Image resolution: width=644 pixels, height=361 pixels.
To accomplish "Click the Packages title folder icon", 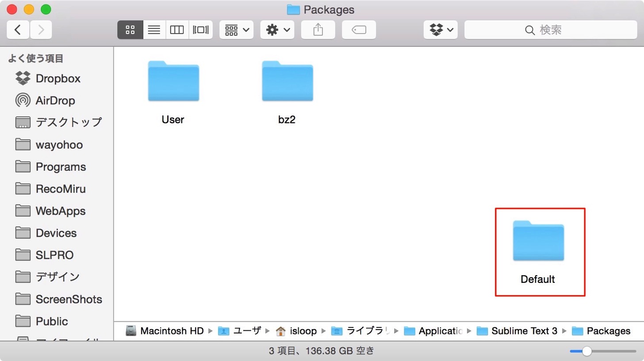I will coord(293,9).
